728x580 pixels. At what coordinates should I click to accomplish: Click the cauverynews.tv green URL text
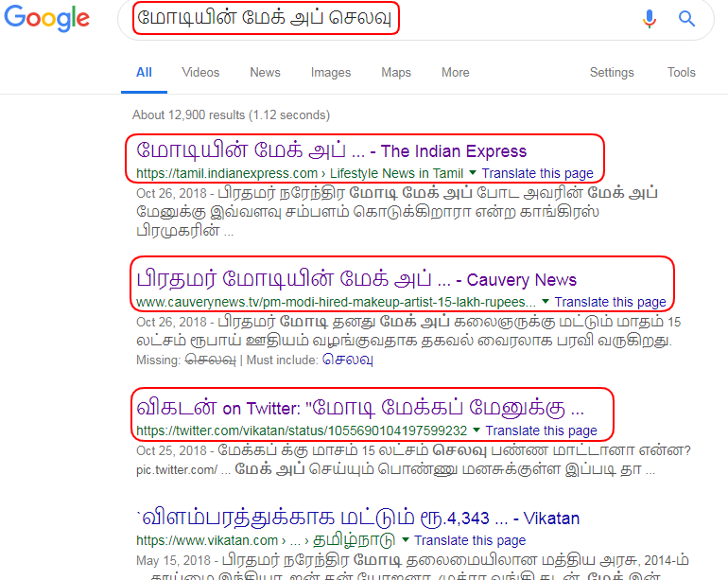tap(336, 302)
